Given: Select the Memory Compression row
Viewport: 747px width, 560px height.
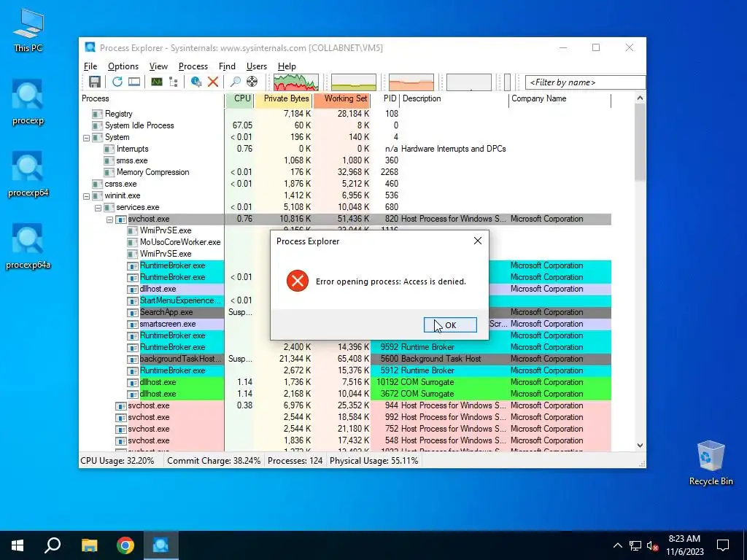Looking at the screenshot, I should point(346,172).
